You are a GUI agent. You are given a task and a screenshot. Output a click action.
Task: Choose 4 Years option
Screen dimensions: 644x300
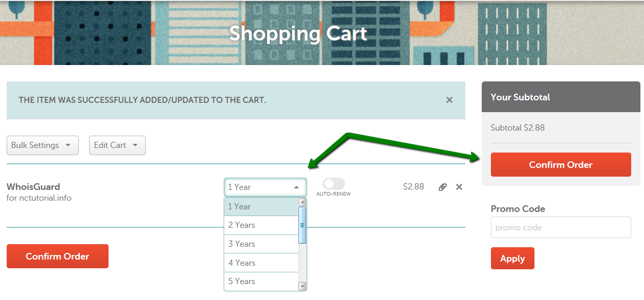point(261,263)
